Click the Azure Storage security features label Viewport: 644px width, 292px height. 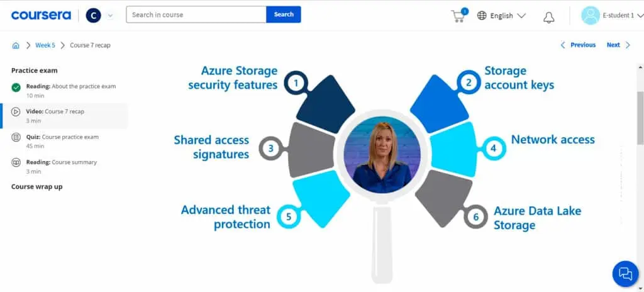[x=233, y=78]
